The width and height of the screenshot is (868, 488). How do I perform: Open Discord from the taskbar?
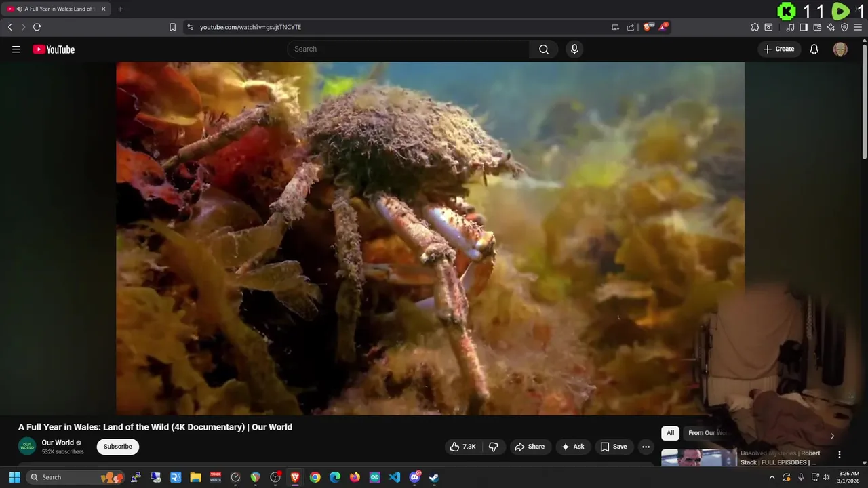click(414, 477)
